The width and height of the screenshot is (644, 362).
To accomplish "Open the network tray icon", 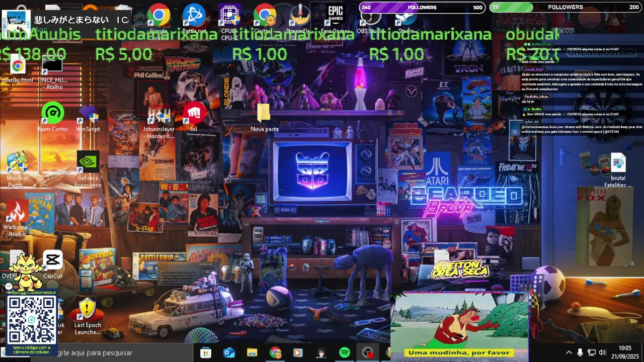I will point(592,352).
